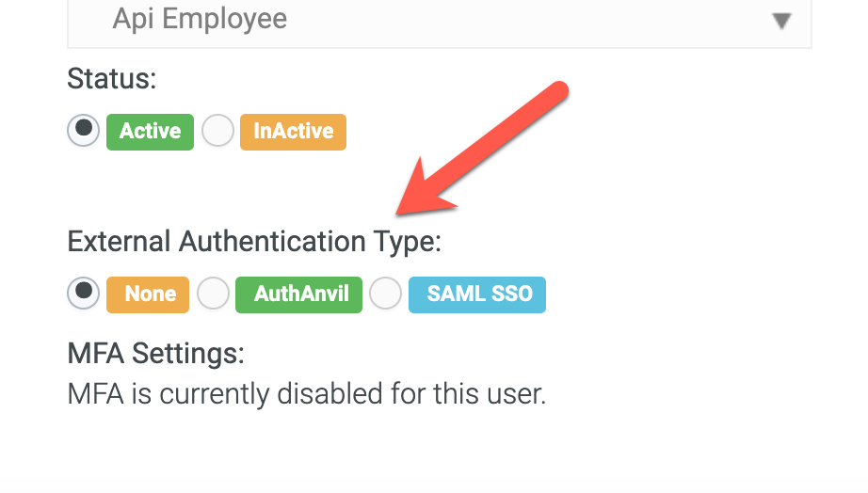This screenshot has width=868, height=493.
Task: Click the MFA is currently disabled message
Action: [307, 394]
